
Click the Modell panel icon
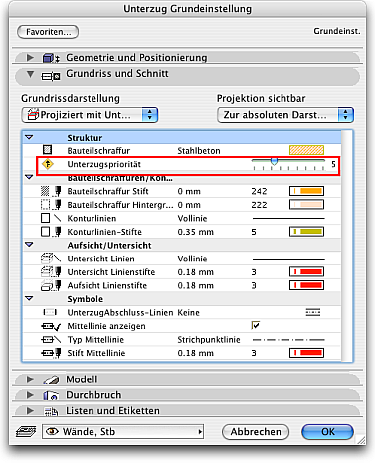(x=51, y=380)
